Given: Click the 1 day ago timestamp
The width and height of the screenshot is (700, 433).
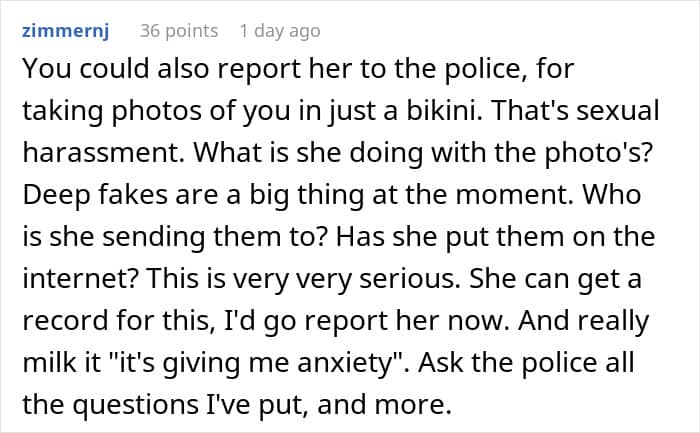Looking at the screenshot, I should (280, 31).
